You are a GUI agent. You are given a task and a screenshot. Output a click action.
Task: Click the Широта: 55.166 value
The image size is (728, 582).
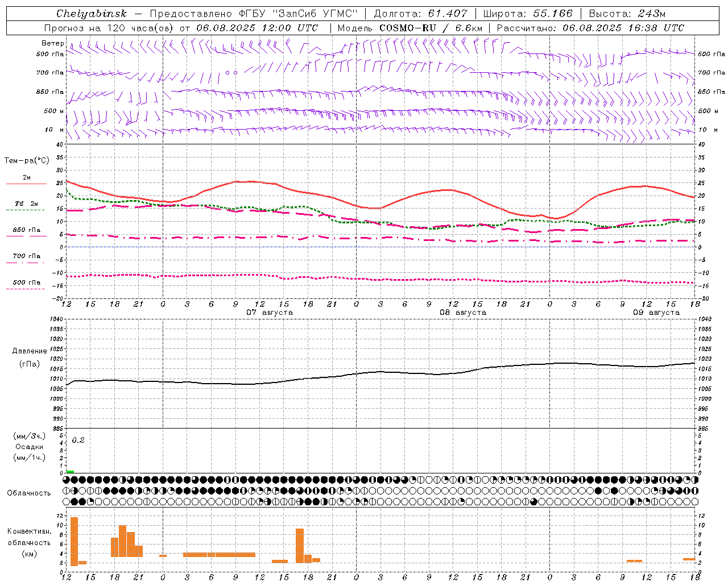[527, 14]
